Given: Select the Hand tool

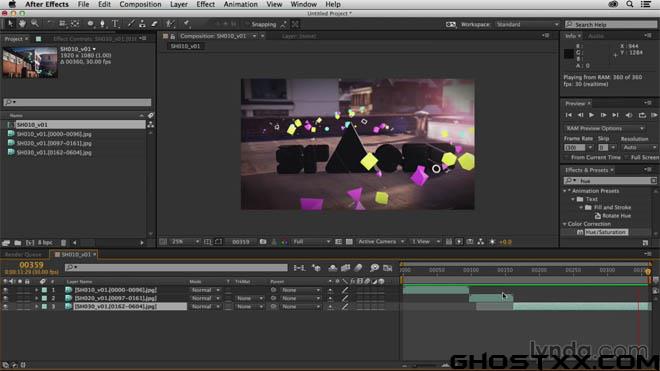Looking at the screenshot, I should pos(22,24).
